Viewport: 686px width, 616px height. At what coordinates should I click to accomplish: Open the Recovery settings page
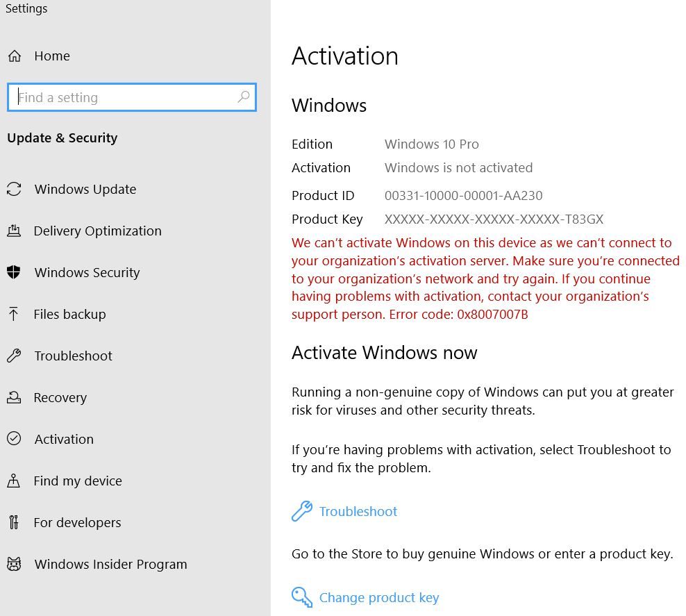coord(60,397)
